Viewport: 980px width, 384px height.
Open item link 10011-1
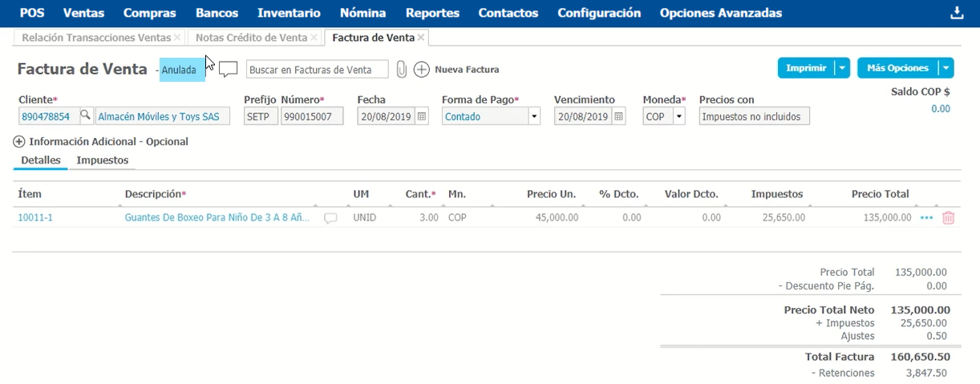(x=35, y=217)
